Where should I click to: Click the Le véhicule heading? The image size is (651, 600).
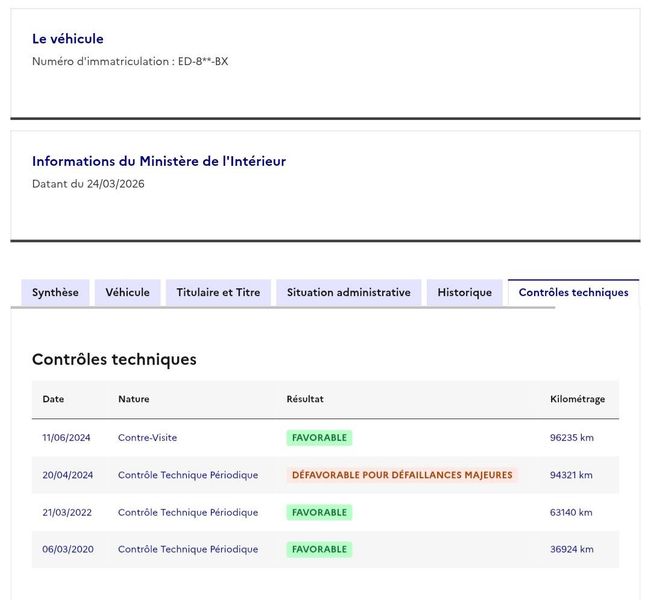(68, 39)
